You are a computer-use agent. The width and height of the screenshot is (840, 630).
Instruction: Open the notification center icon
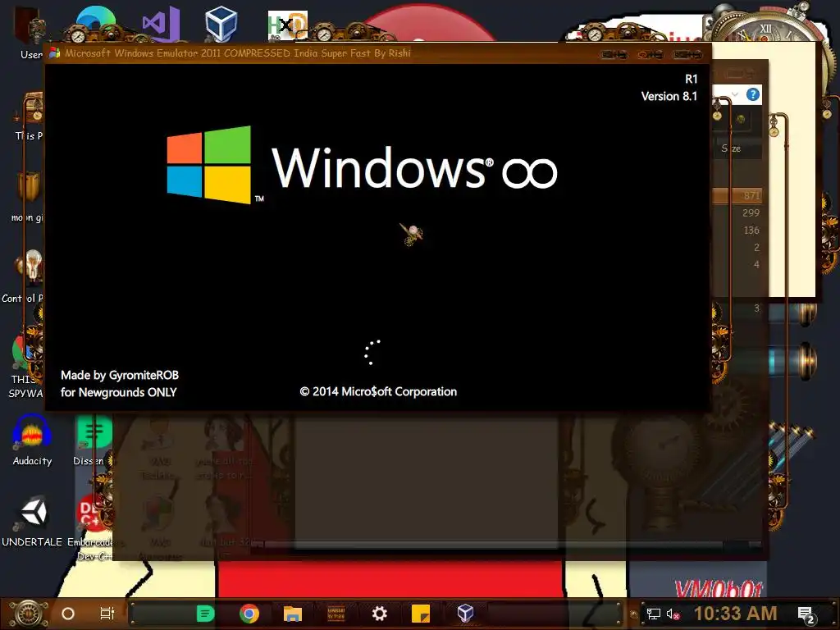[806, 614]
